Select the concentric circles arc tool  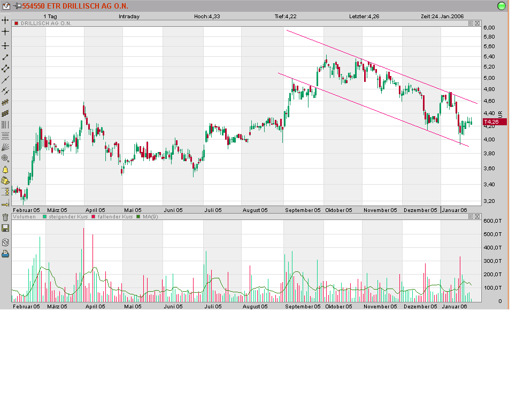[x=5, y=158]
